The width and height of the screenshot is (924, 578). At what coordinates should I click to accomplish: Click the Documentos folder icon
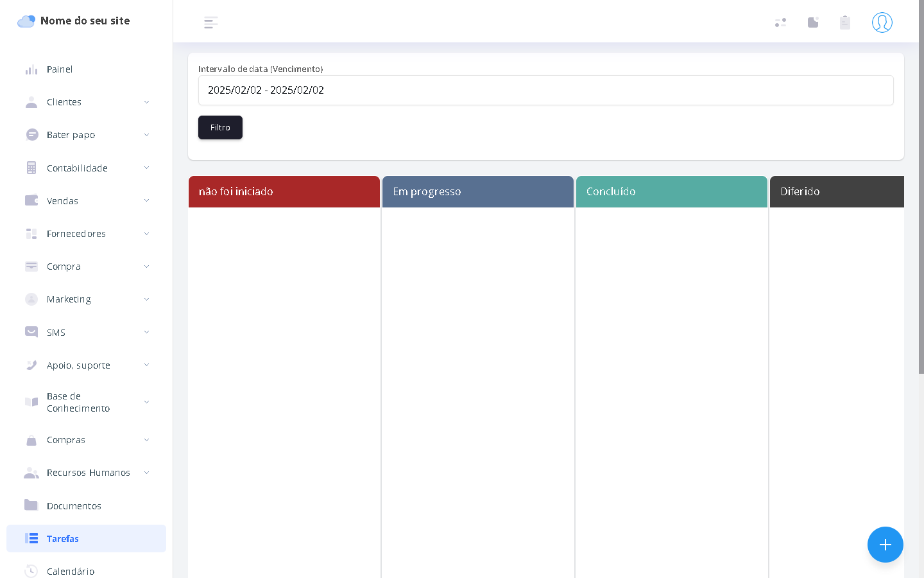pos(31,505)
